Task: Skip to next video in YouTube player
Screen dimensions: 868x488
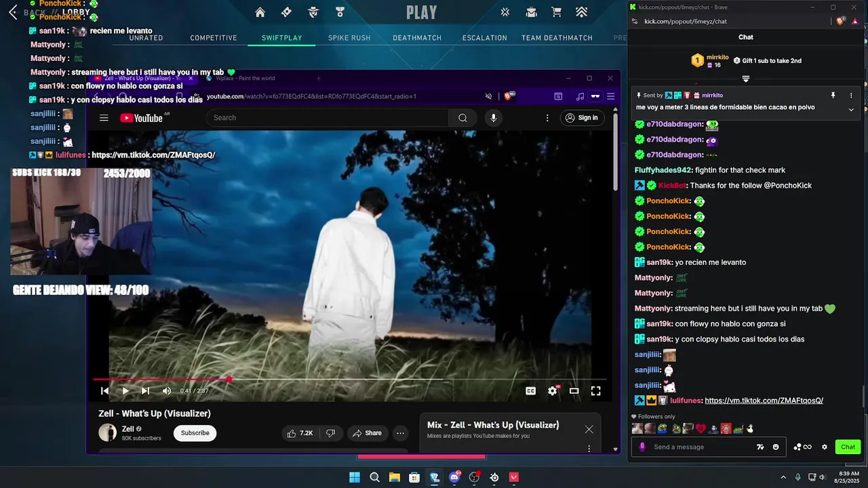Action: click(145, 391)
